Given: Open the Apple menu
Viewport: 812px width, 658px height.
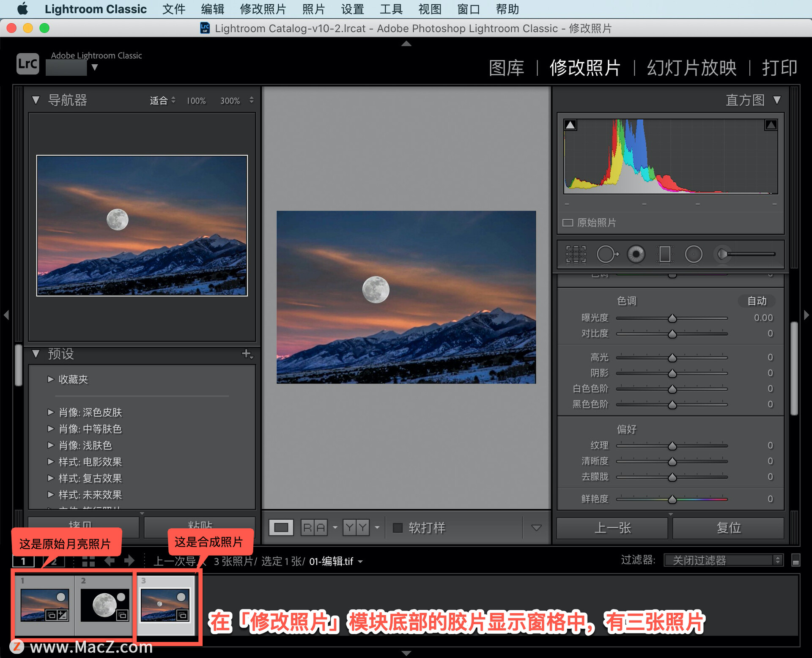Looking at the screenshot, I should (x=23, y=9).
